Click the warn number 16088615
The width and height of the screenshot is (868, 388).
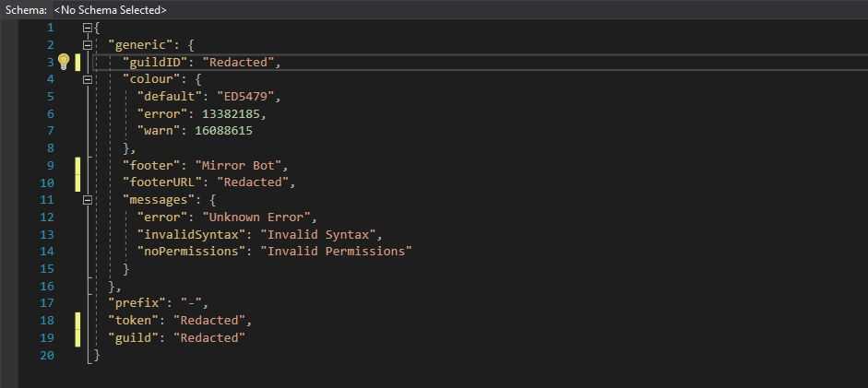point(223,131)
